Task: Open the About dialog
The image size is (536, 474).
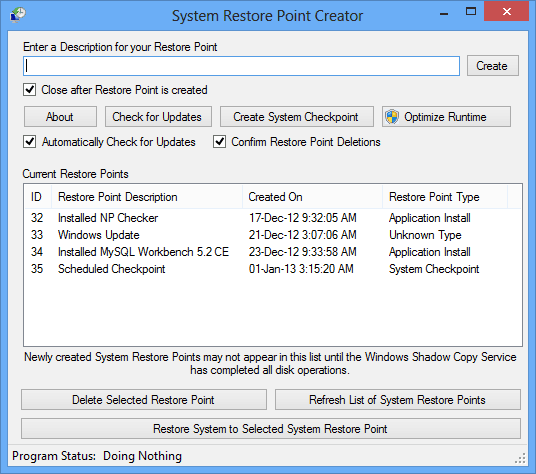Action: pos(60,117)
